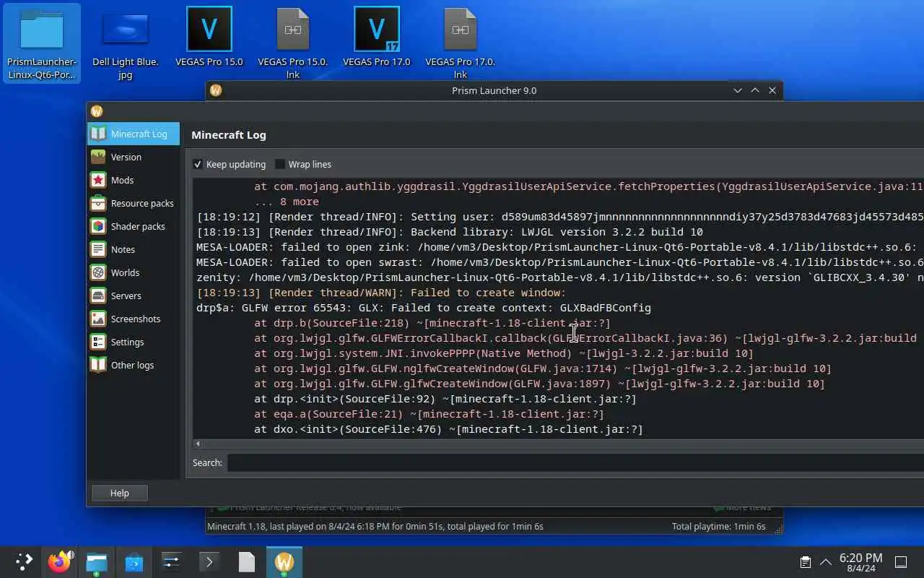Open the Worlds page in sidebar
The width and height of the screenshot is (924, 578).
coord(134,272)
